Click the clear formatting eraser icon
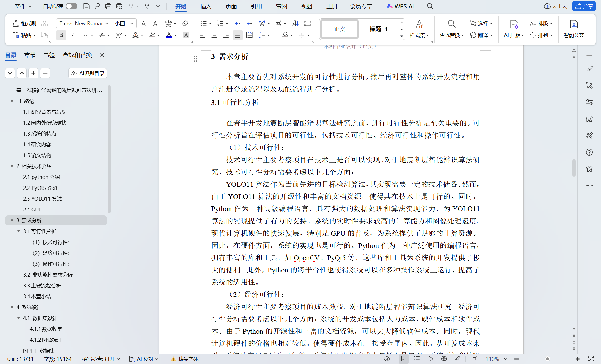 185,23
